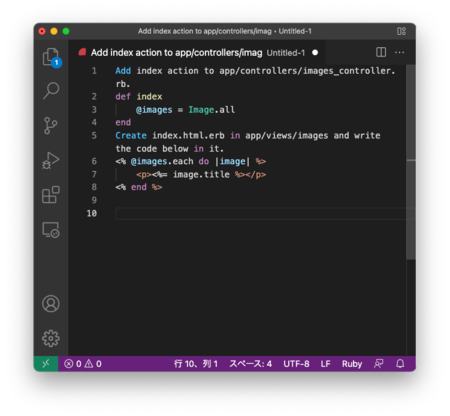Click the errors count icon in status bar
The image size is (450, 416).
pos(69,364)
